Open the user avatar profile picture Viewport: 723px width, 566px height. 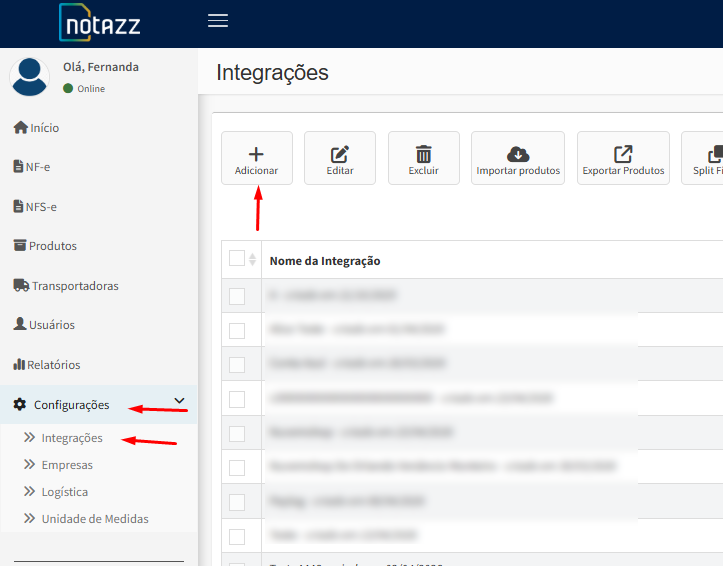[x=30, y=77]
